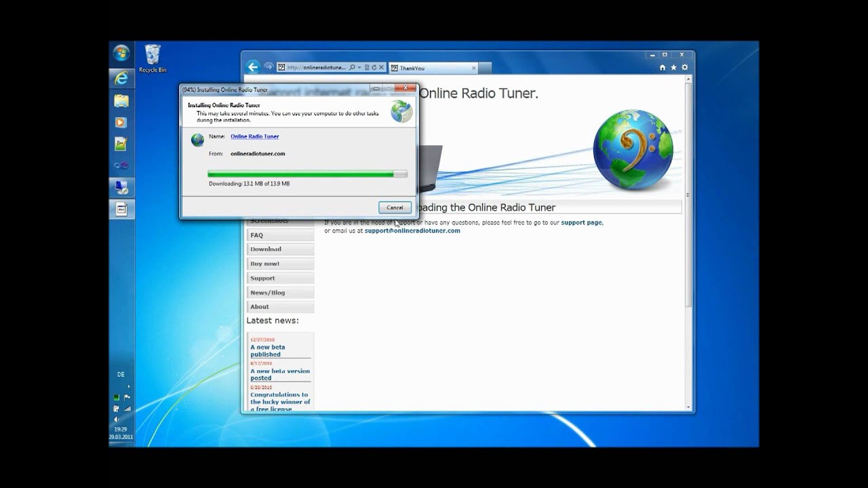This screenshot has width=868, height=488.
Task: Click the green square tray icon
Action: coord(116,397)
